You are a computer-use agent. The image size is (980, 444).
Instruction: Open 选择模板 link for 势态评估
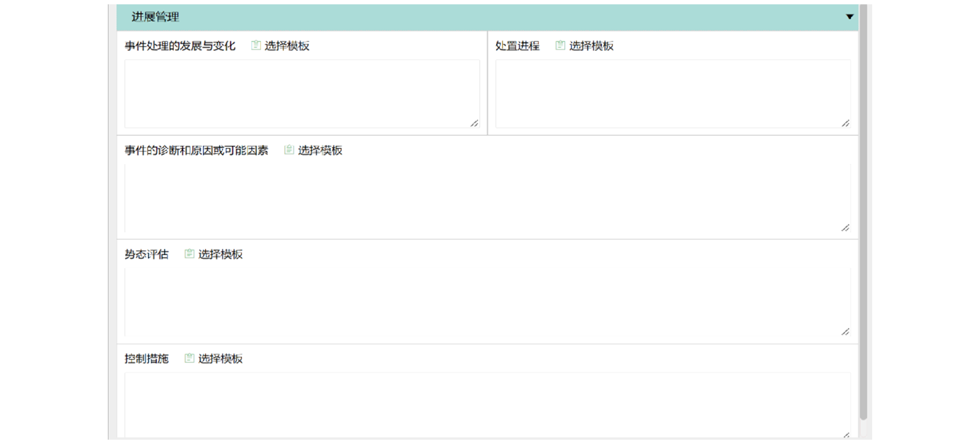click(220, 254)
